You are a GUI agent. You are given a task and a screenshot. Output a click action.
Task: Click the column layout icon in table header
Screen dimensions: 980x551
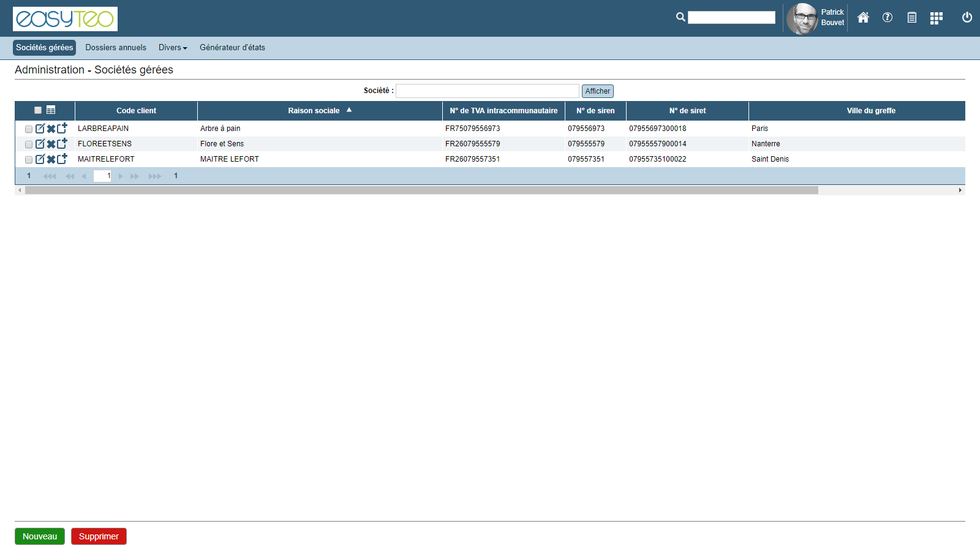tap(51, 110)
